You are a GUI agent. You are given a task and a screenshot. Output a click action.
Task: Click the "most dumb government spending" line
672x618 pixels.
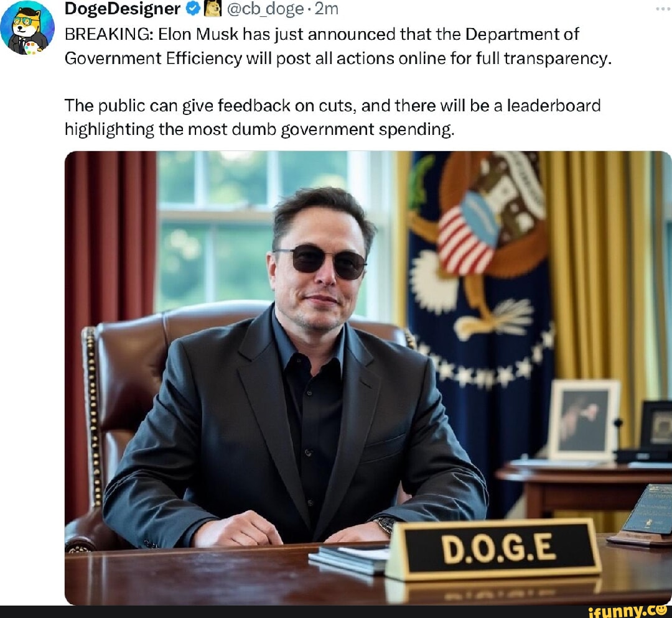coord(259,129)
